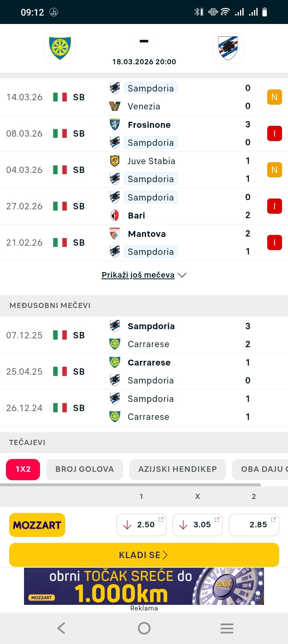Select away win odds 2.85
The image size is (288, 644).
tap(254, 525)
